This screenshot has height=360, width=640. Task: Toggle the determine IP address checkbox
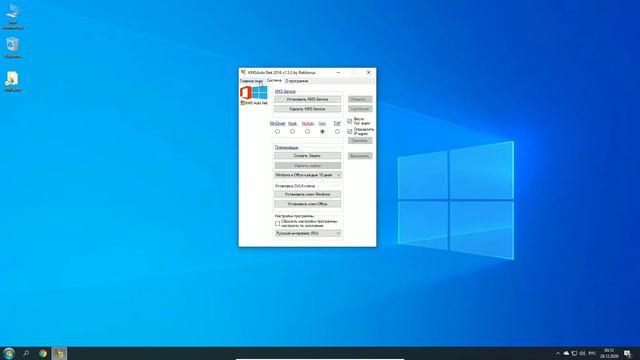coord(350,131)
